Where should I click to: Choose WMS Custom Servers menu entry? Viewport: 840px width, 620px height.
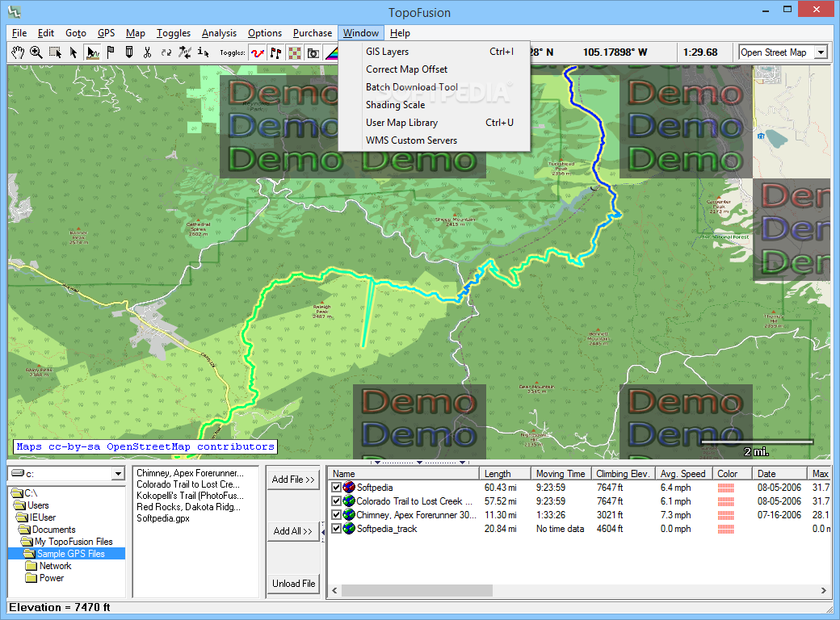(435, 140)
